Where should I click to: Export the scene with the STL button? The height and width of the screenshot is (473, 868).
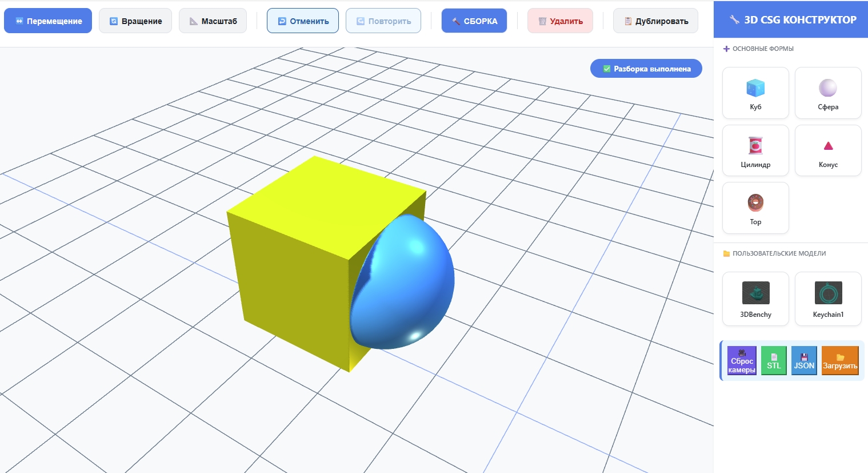pyautogui.click(x=774, y=361)
